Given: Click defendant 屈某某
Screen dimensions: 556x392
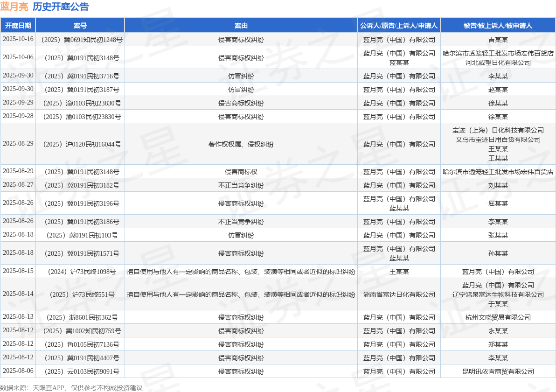Looking at the screenshot, I should (x=498, y=203).
